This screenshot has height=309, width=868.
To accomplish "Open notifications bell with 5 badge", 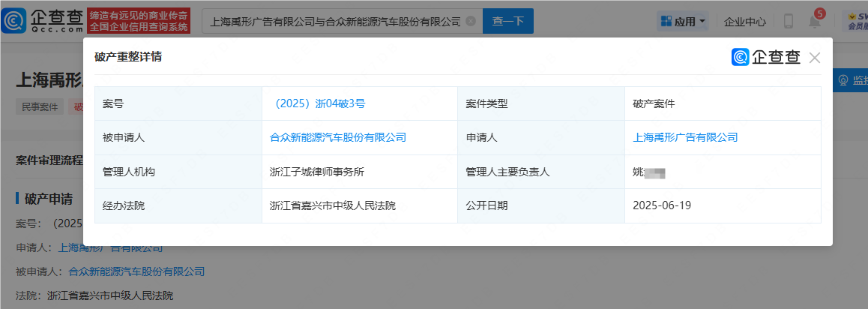I will pos(814,22).
